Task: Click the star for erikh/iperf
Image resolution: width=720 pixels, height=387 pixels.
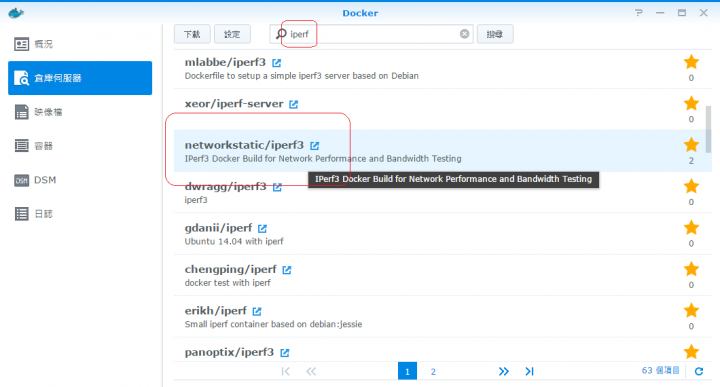Action: 691,310
